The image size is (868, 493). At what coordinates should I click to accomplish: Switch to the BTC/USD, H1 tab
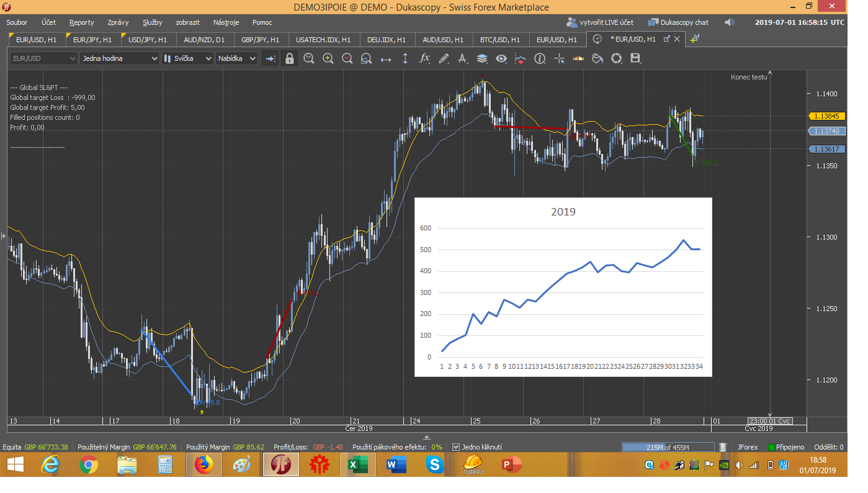pyautogui.click(x=500, y=39)
